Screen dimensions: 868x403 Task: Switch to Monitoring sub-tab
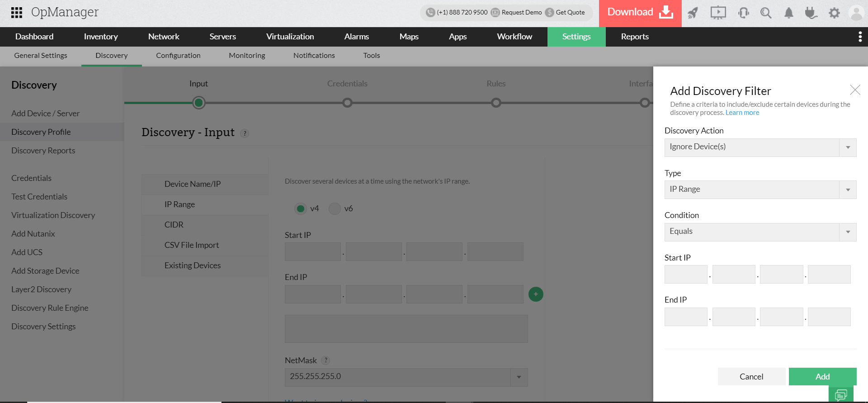(247, 56)
